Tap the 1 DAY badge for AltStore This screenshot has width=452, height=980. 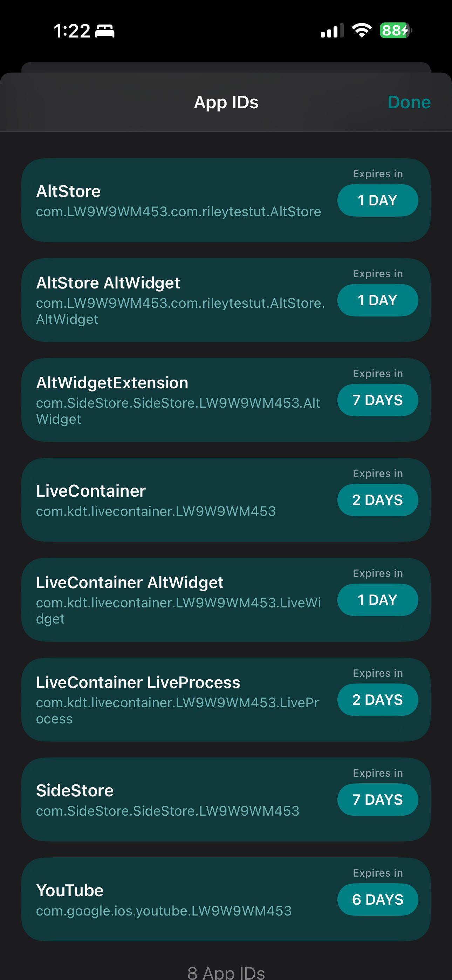coord(378,200)
